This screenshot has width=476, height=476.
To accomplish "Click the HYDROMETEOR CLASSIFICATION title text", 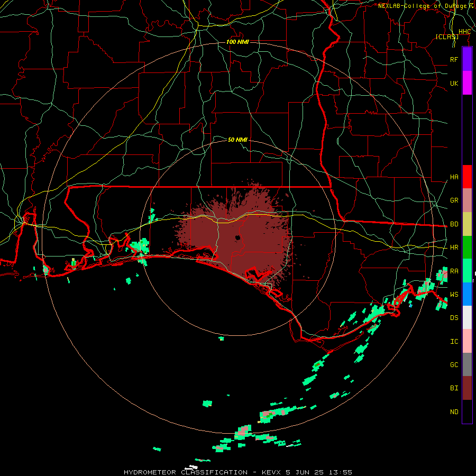I will click(186, 472).
